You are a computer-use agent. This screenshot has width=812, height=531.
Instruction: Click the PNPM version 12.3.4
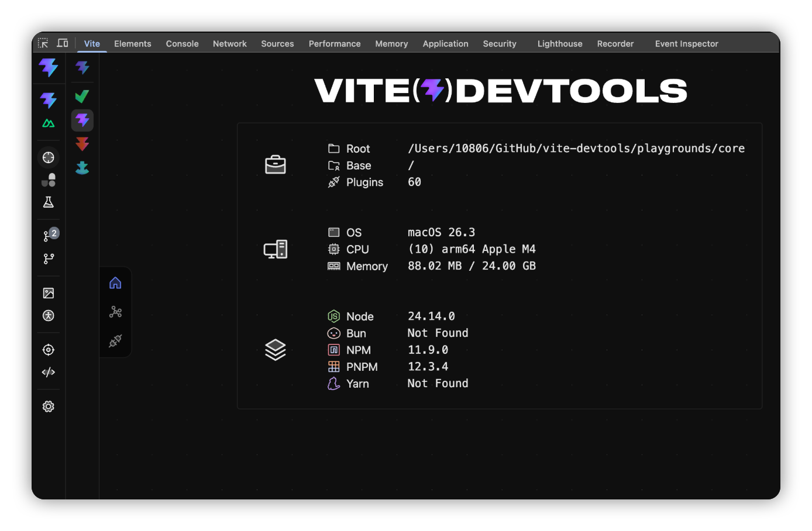[x=428, y=366]
